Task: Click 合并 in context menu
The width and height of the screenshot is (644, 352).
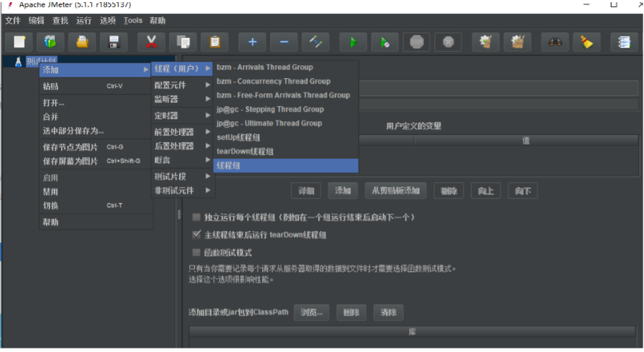Action: (95, 117)
